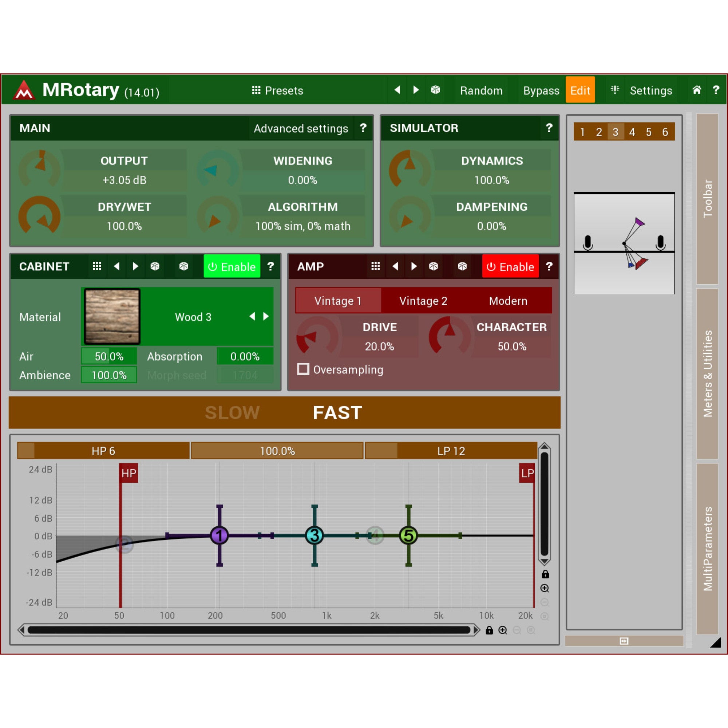Select the Vintage 1 amp tab
The height and width of the screenshot is (728, 728).
pyautogui.click(x=338, y=301)
